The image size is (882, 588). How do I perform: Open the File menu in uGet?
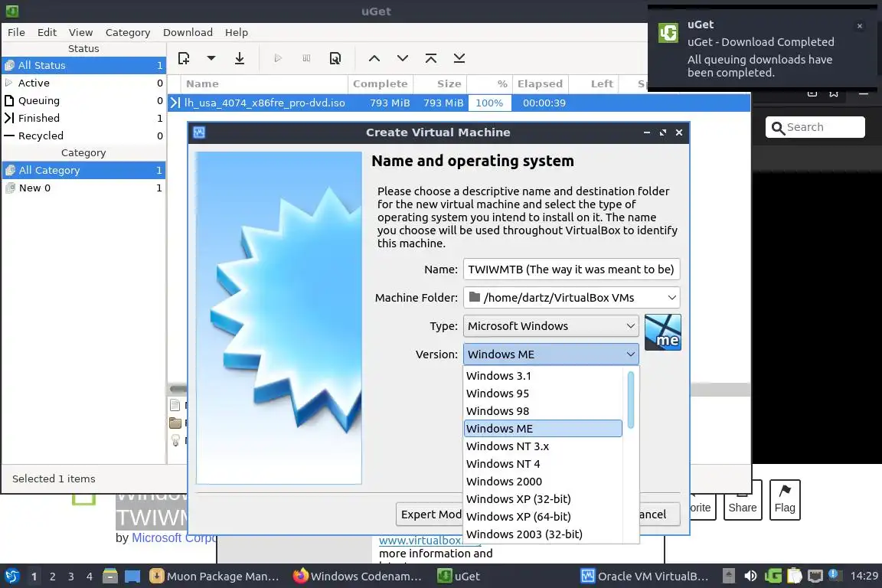[x=16, y=32]
